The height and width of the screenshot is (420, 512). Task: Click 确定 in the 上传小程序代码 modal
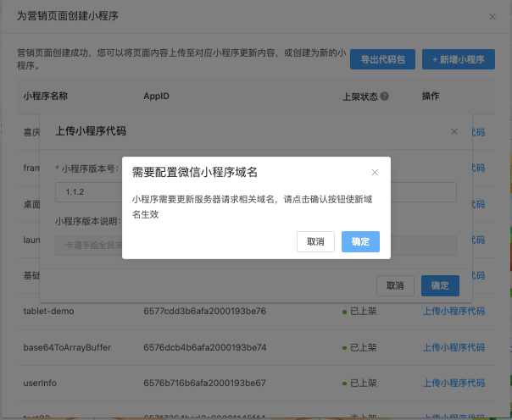click(440, 285)
